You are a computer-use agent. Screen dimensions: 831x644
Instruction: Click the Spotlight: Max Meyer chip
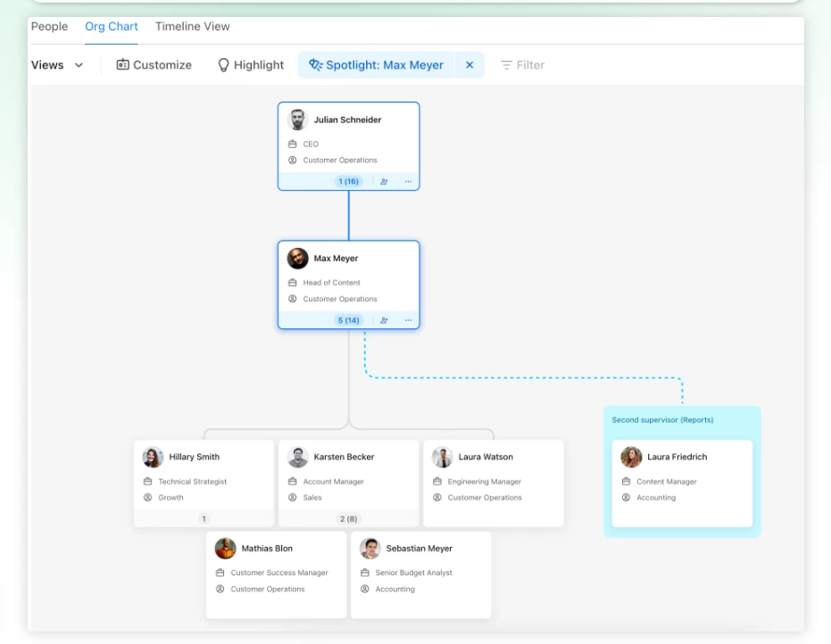376,65
